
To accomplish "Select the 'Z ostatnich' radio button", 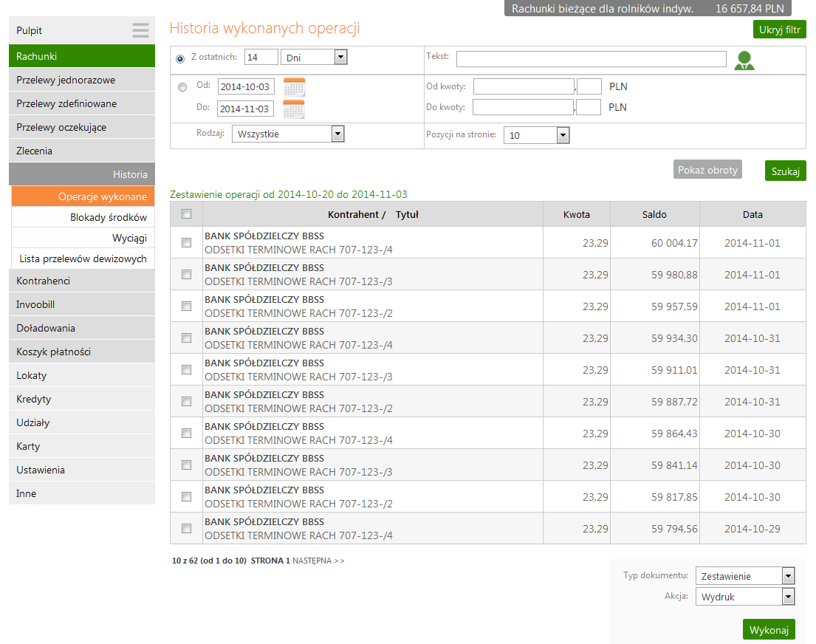I will [180, 59].
